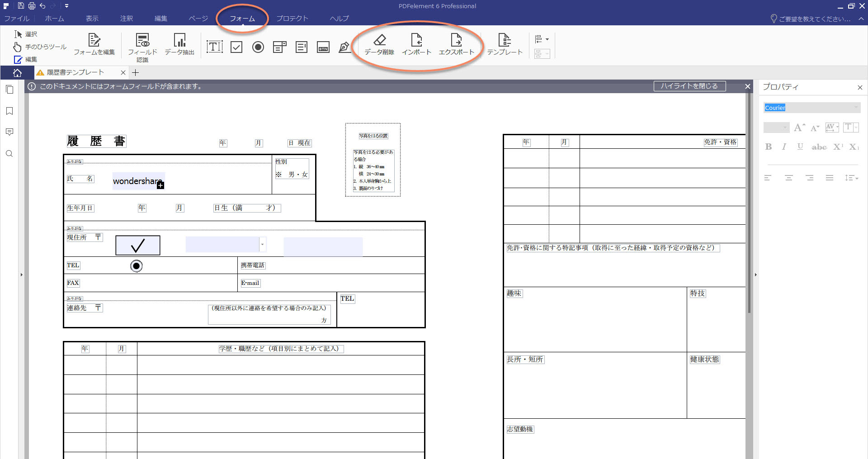868x459 pixels.
Task: Click the Print icon in quick access toolbar
Action: 32,6
